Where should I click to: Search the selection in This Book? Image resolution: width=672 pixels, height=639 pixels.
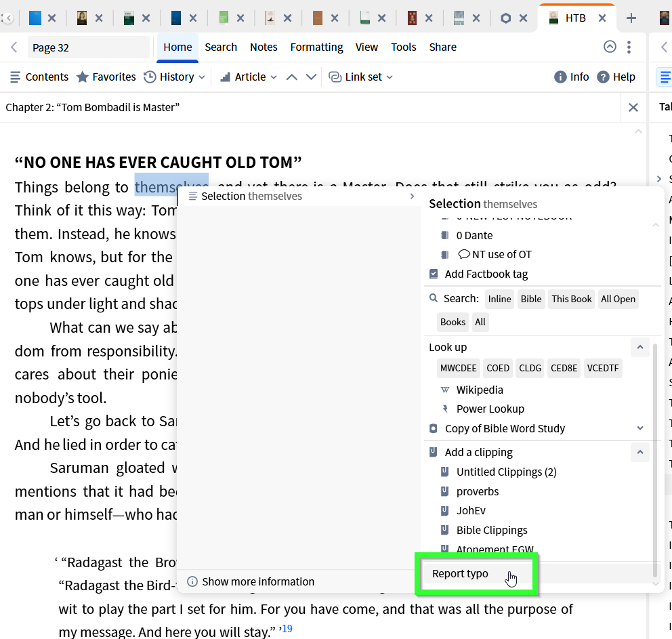click(571, 299)
